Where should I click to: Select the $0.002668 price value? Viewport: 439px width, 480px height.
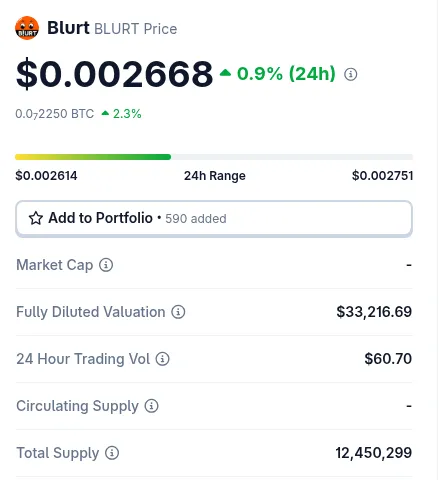tap(114, 74)
